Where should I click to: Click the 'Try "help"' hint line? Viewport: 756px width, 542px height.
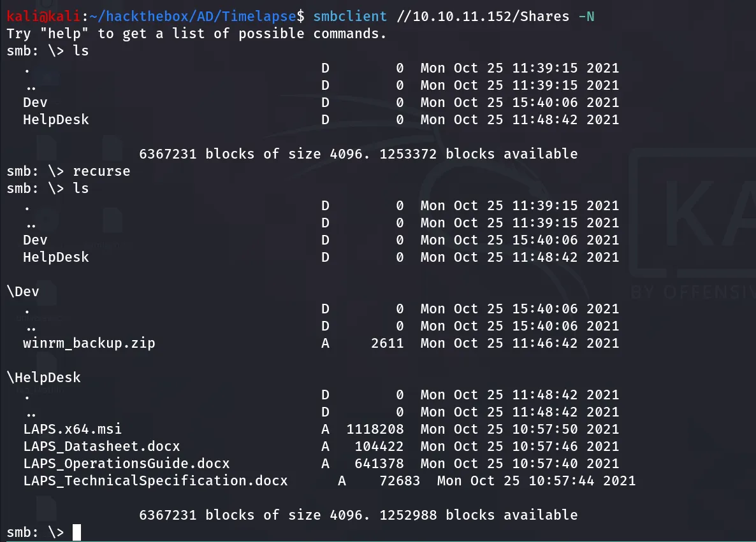click(196, 34)
